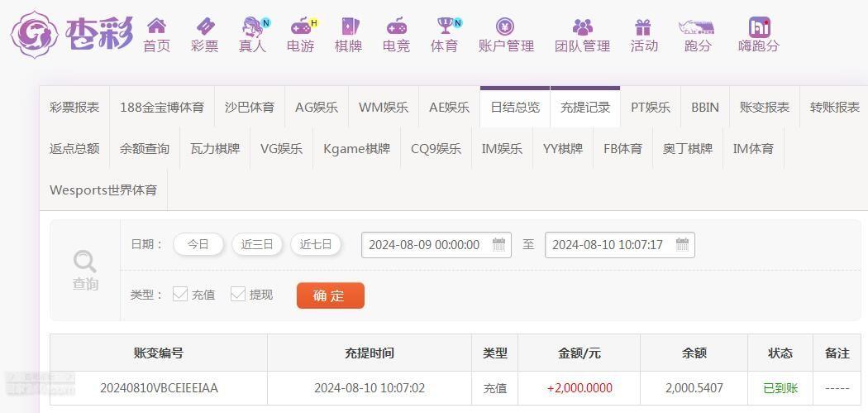Click the orange 确定 button
The height and width of the screenshot is (413, 868).
pyautogui.click(x=331, y=295)
